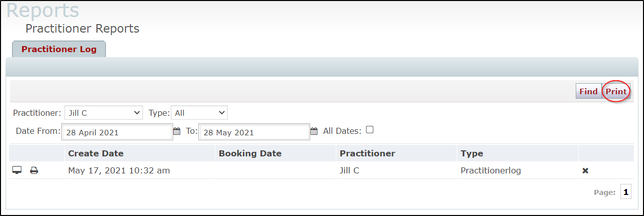Sort by Create Date column header
Image resolution: width=644 pixels, height=216 pixels.
[x=96, y=153]
